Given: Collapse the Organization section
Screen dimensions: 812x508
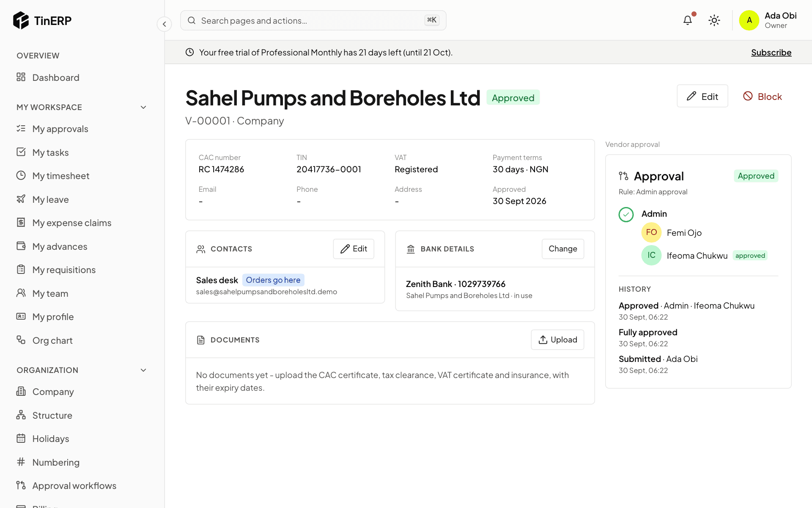Looking at the screenshot, I should 143,370.
